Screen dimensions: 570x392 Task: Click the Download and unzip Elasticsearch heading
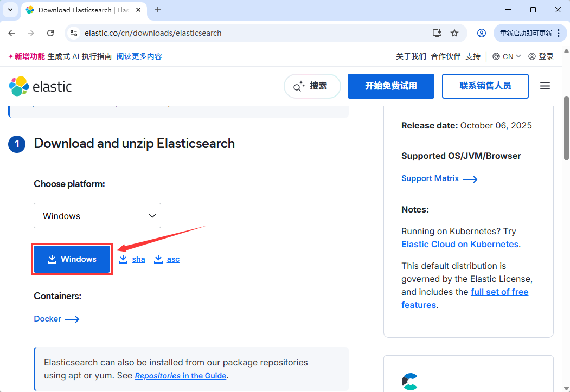(x=134, y=144)
